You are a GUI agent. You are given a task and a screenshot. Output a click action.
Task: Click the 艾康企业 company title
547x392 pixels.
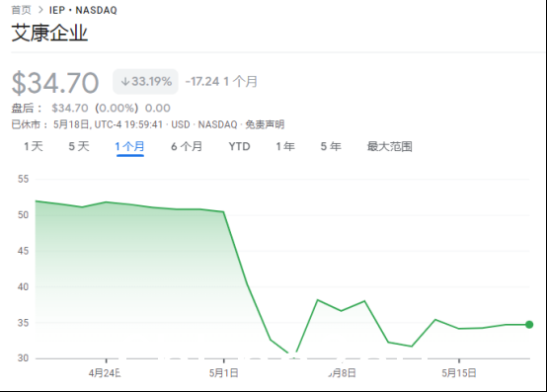(49, 34)
